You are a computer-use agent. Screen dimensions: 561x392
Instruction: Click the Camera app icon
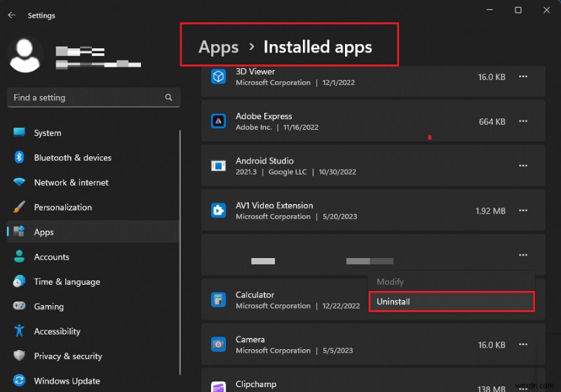click(218, 344)
